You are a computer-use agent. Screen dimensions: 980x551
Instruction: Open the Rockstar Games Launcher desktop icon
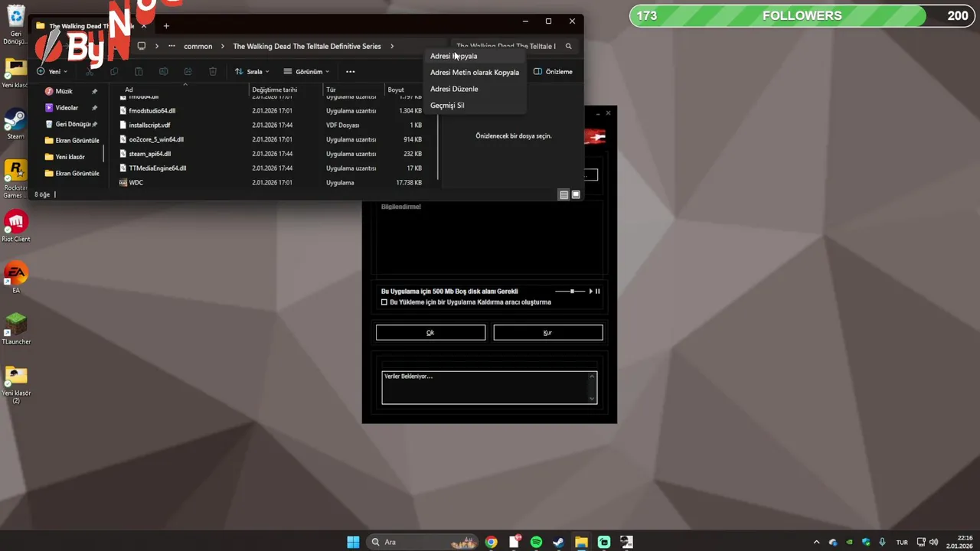(15, 179)
